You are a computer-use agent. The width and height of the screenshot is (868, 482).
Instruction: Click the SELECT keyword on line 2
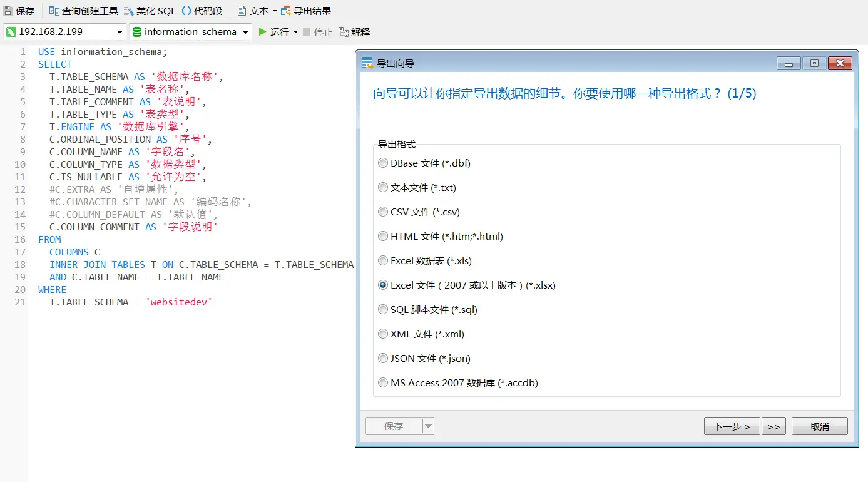coord(55,64)
